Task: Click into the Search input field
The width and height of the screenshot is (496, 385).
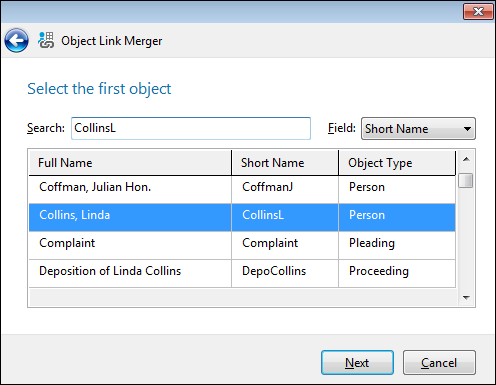Action: pyautogui.click(x=191, y=128)
